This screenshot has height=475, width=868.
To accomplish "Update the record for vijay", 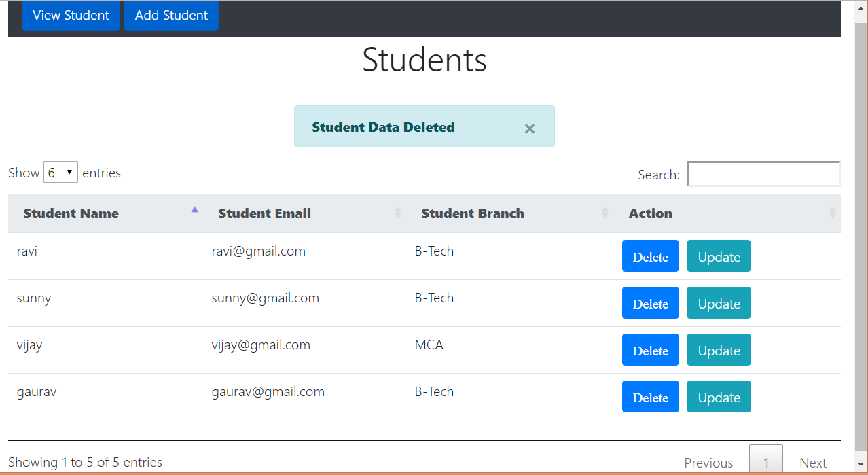I will click(x=718, y=349).
